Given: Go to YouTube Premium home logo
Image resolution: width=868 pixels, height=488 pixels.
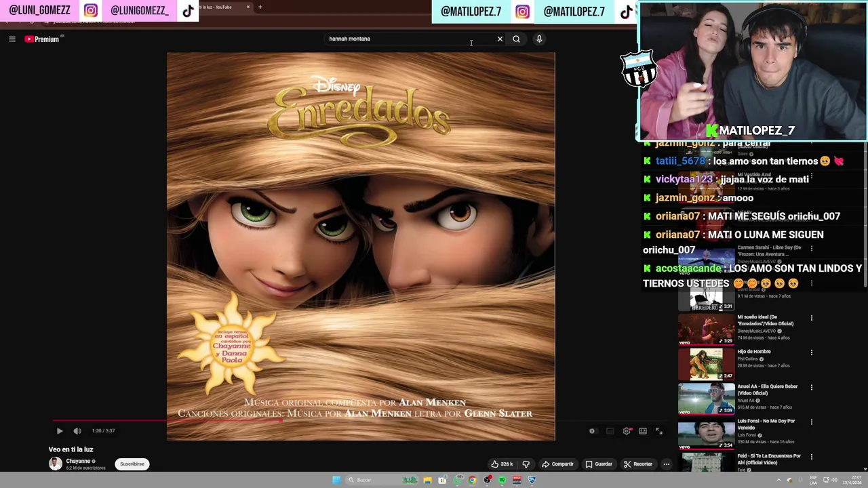Looking at the screenshot, I should [x=42, y=39].
